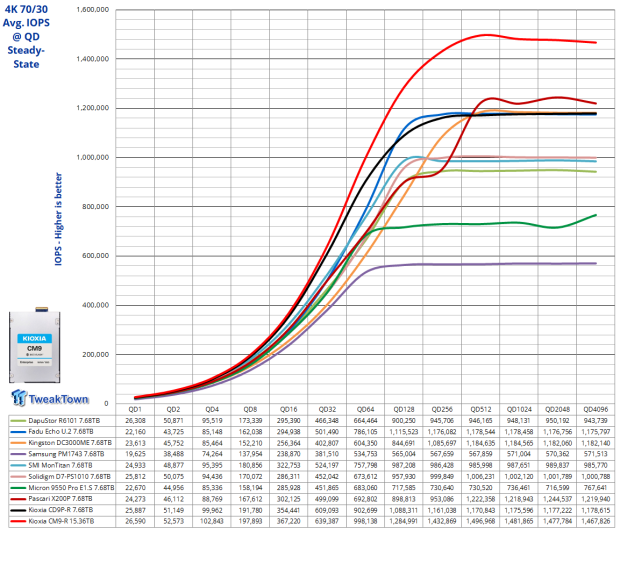Image resolution: width=620 pixels, height=568 pixels.
Task: Click the '524,197' cell for SMI MonTitan QD32
Action: point(327,466)
